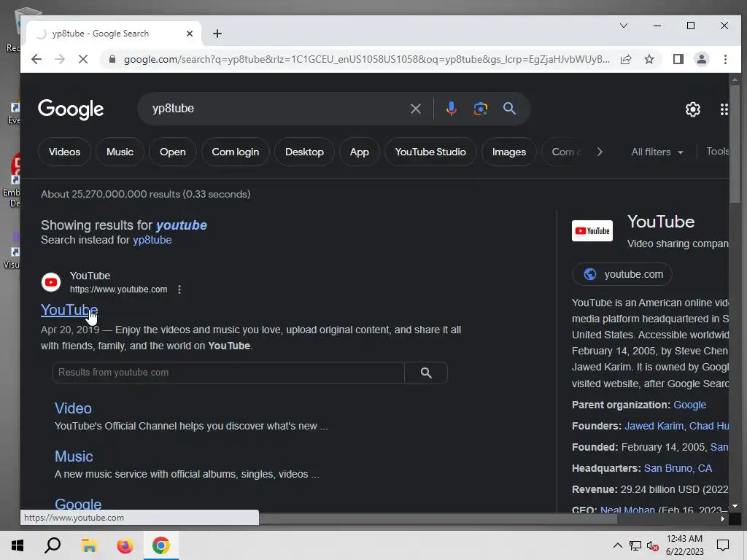Visit youtube.com from knowledge panel
Image resolution: width=747 pixels, height=560 pixels.
click(x=622, y=274)
